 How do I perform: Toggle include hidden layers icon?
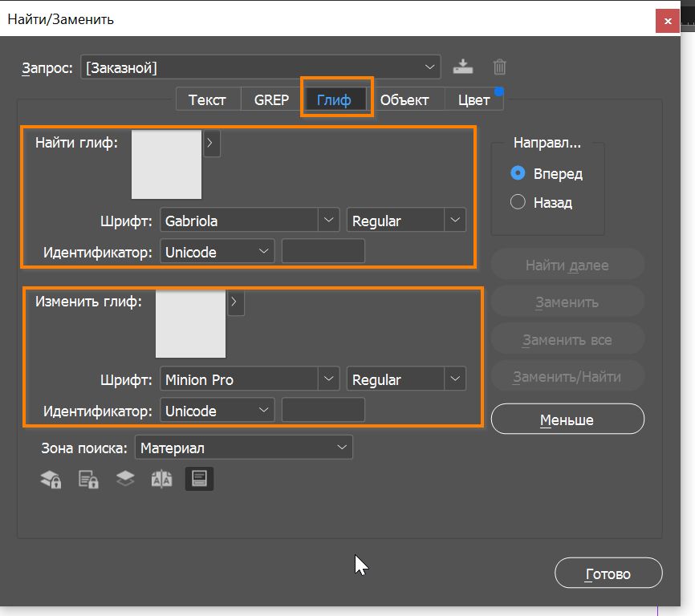pyautogui.click(x=125, y=480)
